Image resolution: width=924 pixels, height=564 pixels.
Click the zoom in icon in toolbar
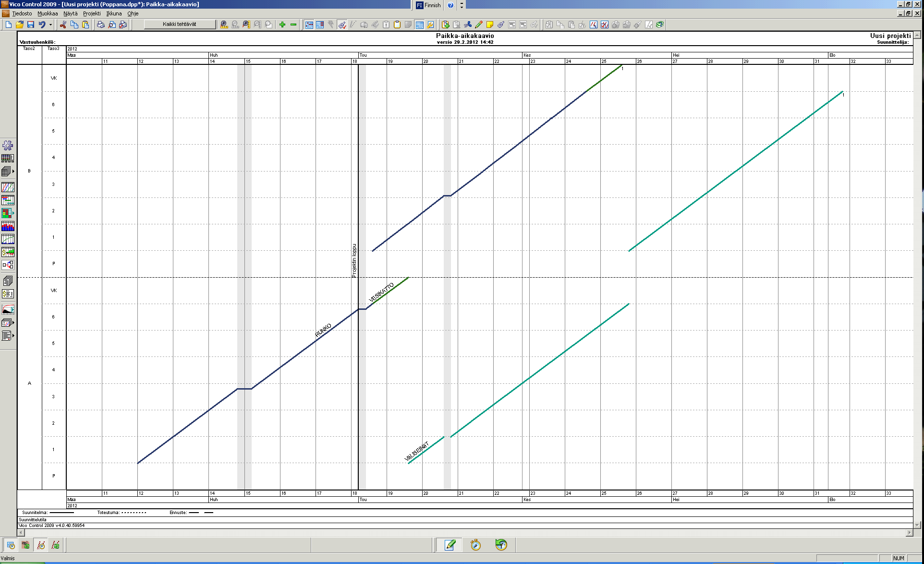point(224,25)
